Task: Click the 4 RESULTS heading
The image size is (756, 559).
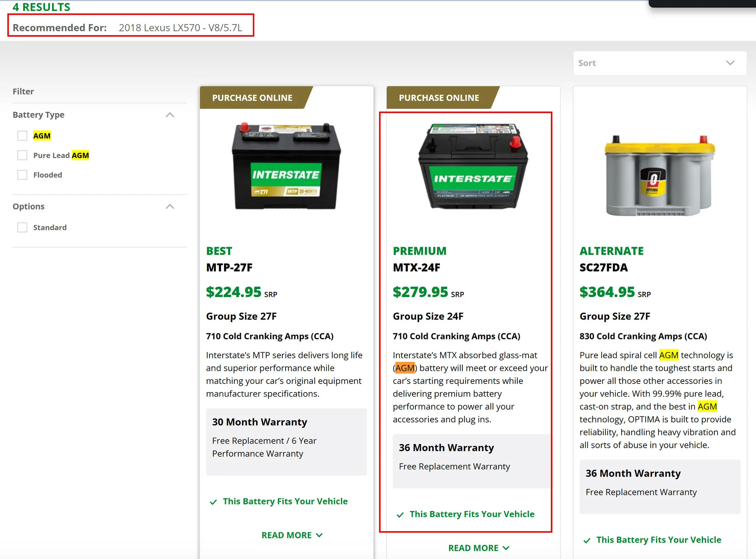Action: pyautogui.click(x=42, y=7)
